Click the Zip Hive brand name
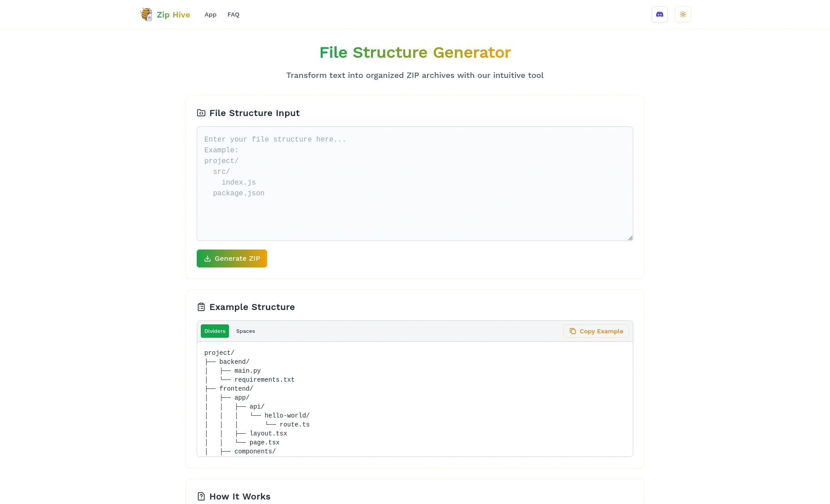830x504 pixels. (x=173, y=14)
